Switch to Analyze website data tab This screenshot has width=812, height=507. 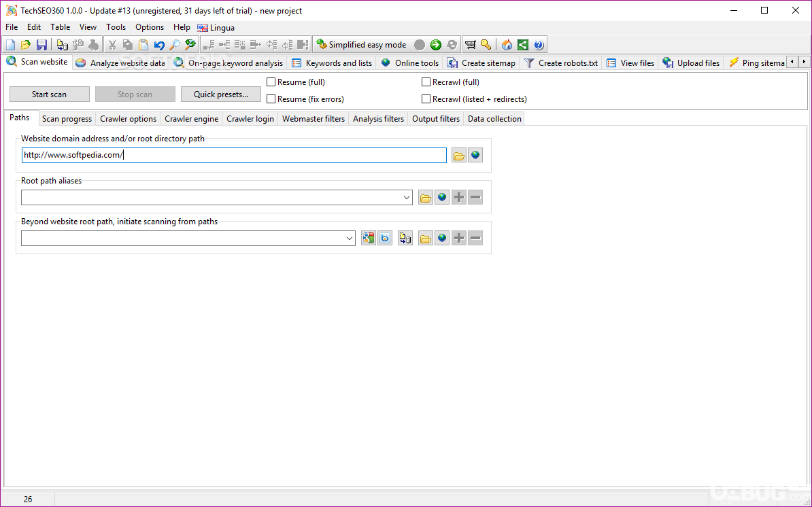(x=120, y=63)
